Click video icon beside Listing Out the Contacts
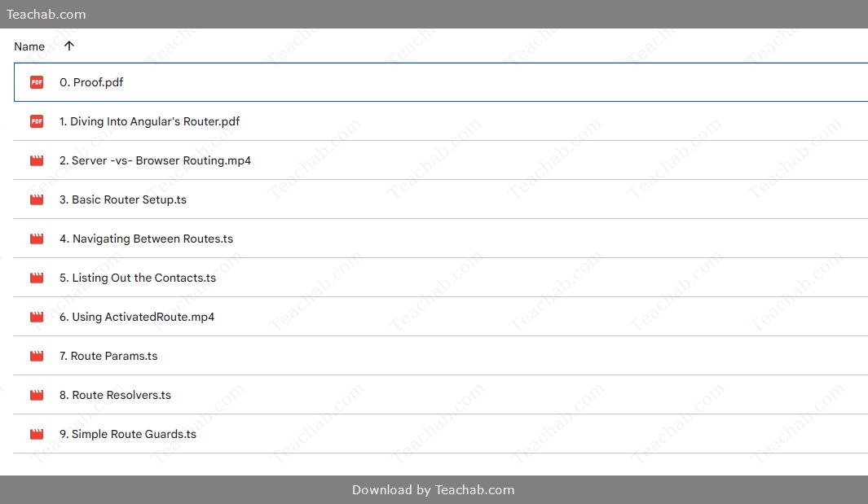The width and height of the screenshot is (868, 504). tap(37, 278)
